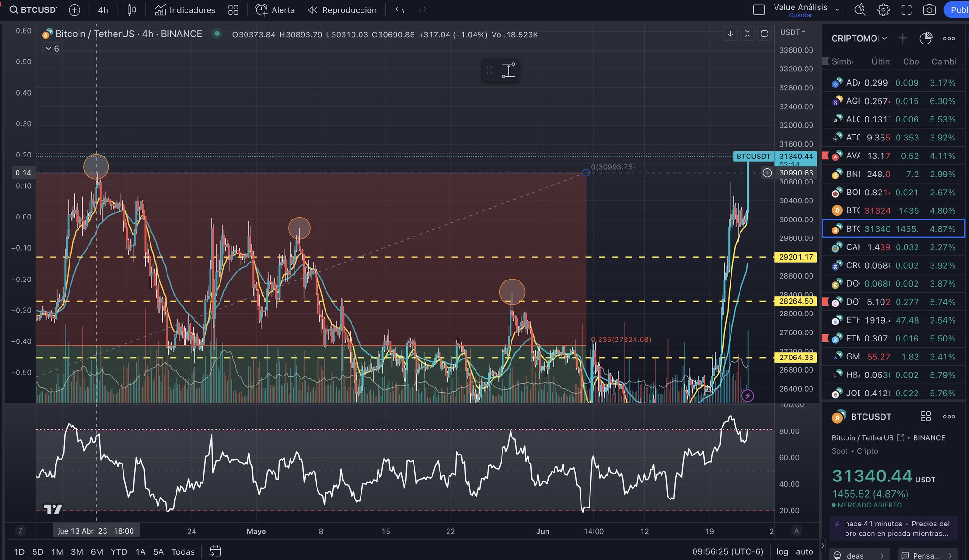Open BTCUSDT details grid icon

(x=925, y=416)
